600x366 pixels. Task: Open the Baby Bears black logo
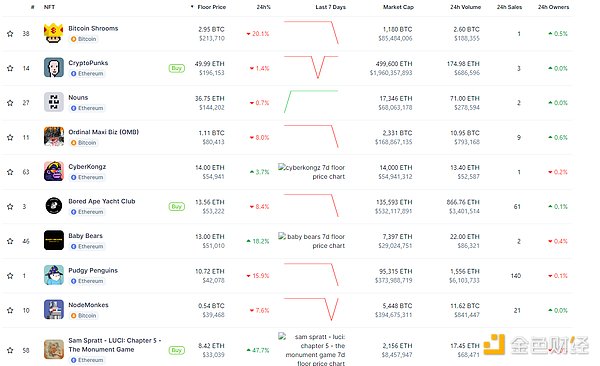(x=54, y=240)
